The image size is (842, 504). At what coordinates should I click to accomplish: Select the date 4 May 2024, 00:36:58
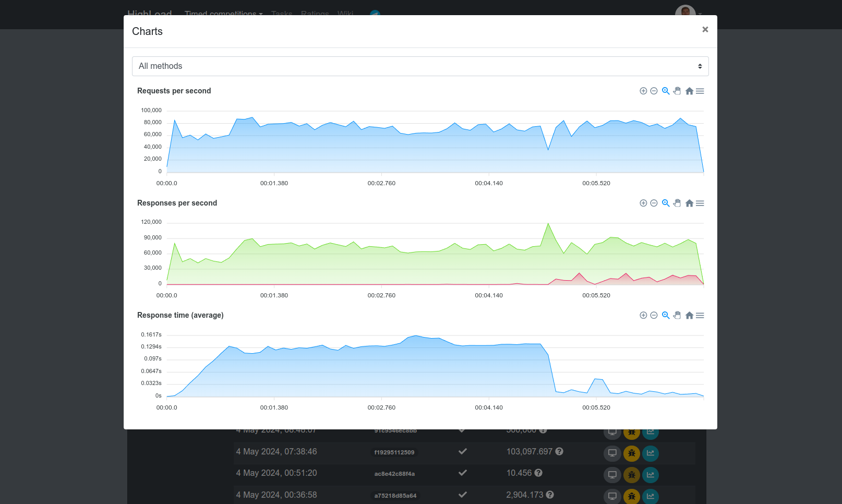[276, 495]
